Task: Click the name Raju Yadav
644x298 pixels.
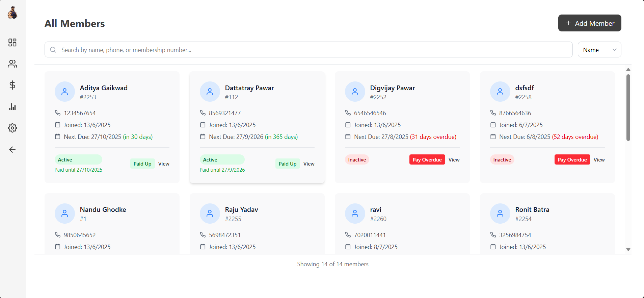Action: (242, 209)
